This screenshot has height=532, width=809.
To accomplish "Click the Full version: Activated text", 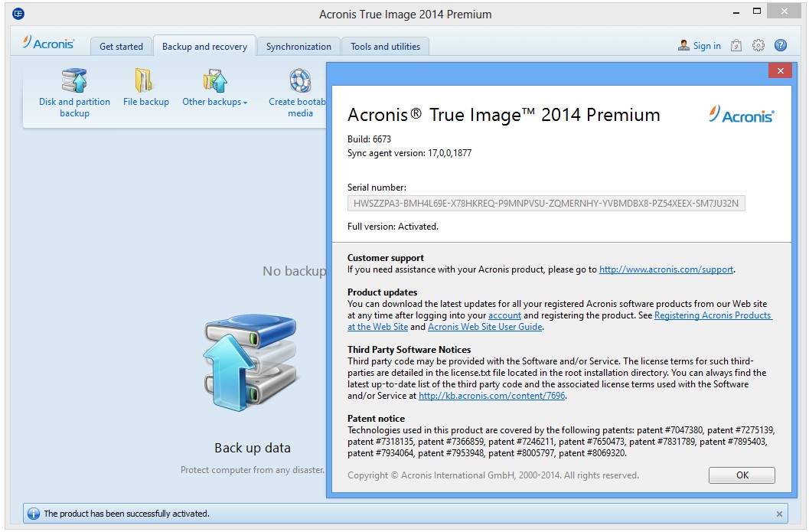I will pyautogui.click(x=393, y=227).
